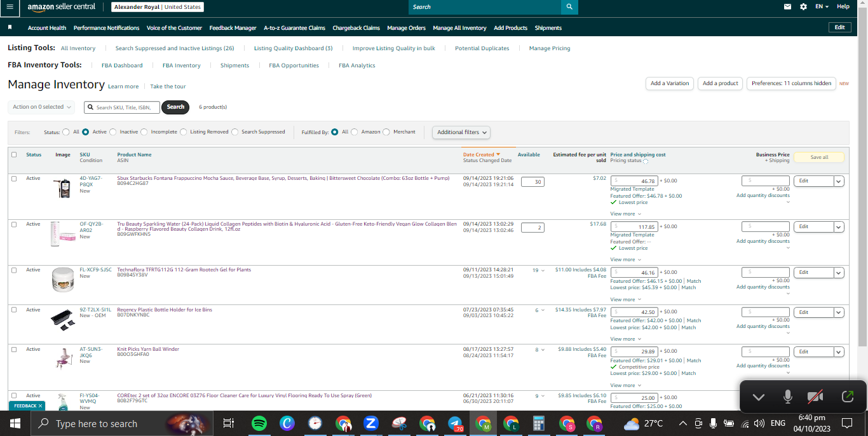Open the Account Health menu item

click(x=47, y=28)
